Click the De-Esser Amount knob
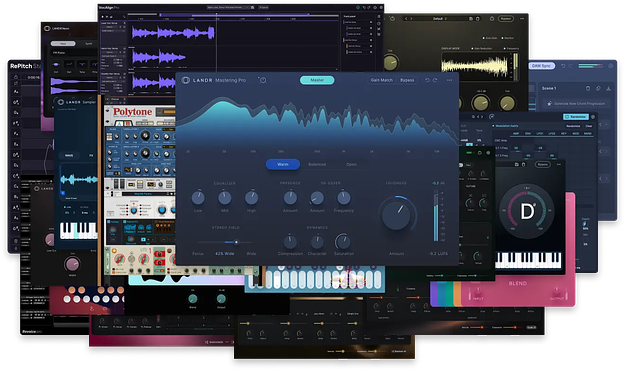The image size is (625, 371). click(317, 197)
